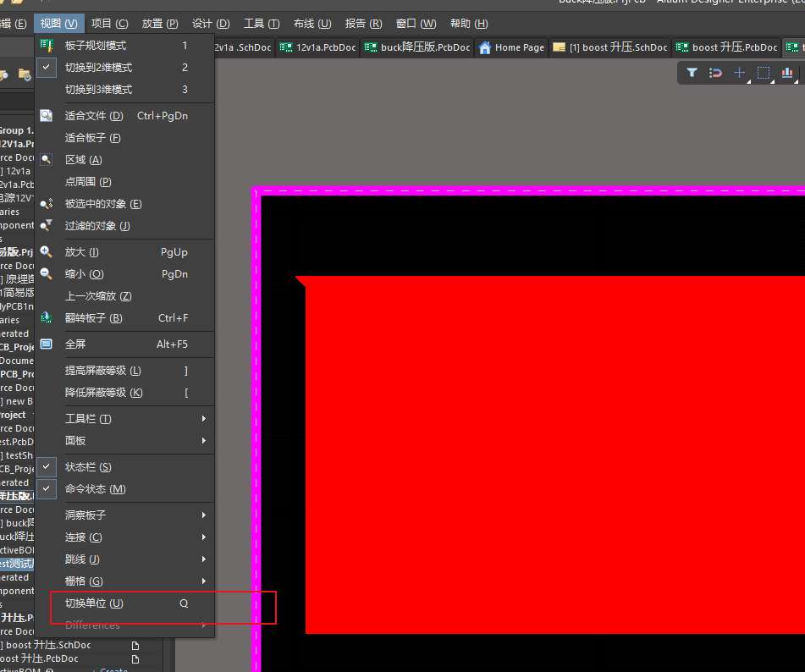Open the 放置 (P) menu
805x672 pixels.
click(x=160, y=24)
